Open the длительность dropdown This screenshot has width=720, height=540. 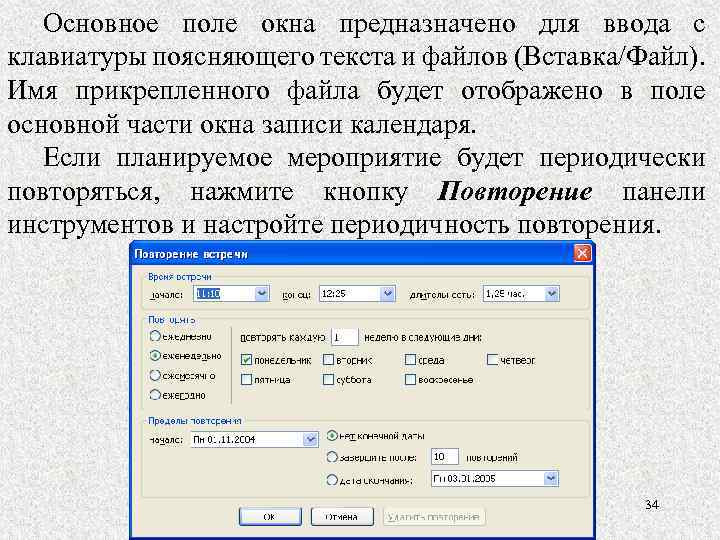pos(552,293)
